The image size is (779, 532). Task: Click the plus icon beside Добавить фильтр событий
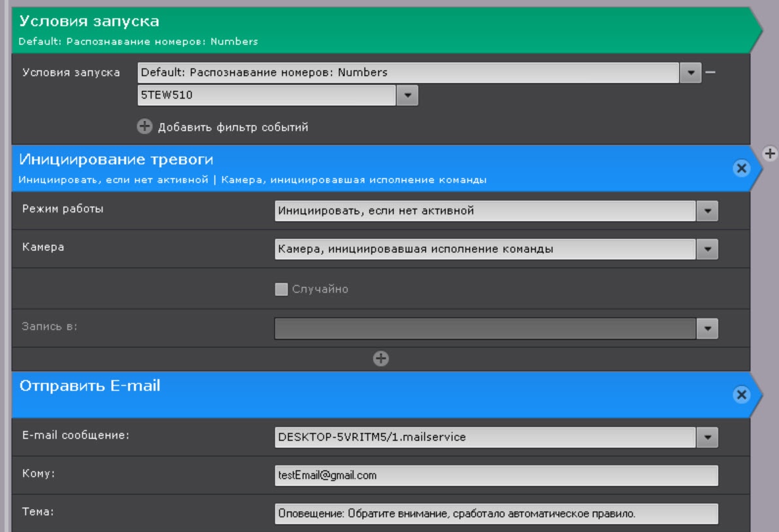click(x=144, y=127)
